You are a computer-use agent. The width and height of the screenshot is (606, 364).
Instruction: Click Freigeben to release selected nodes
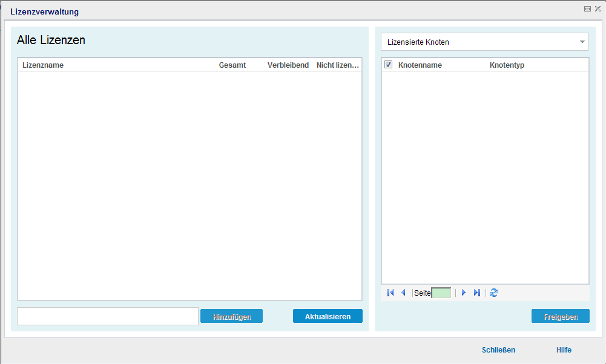click(x=560, y=316)
